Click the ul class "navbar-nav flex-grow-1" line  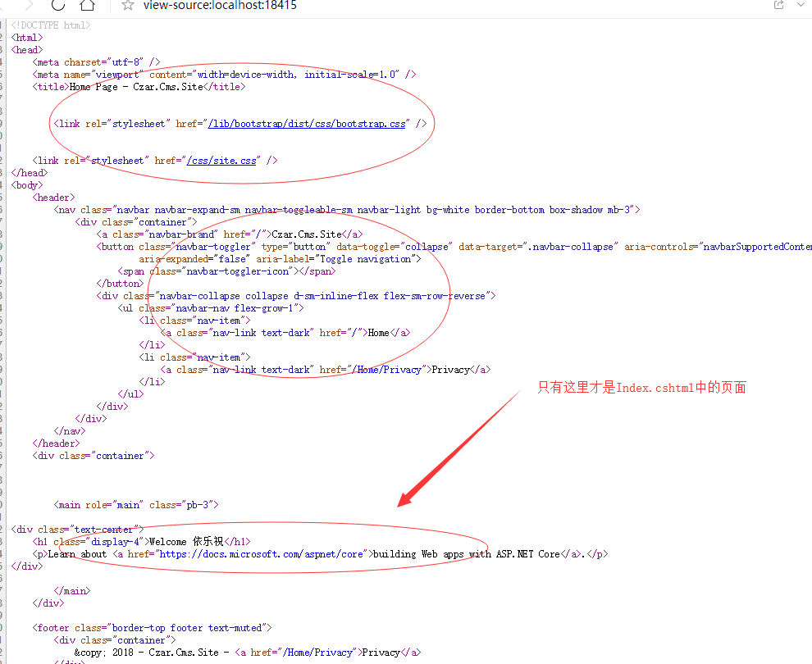click(x=211, y=308)
